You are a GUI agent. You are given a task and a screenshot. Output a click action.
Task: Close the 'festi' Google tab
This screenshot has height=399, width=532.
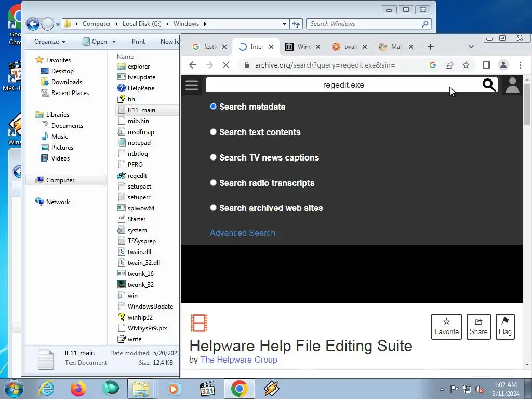(x=224, y=47)
